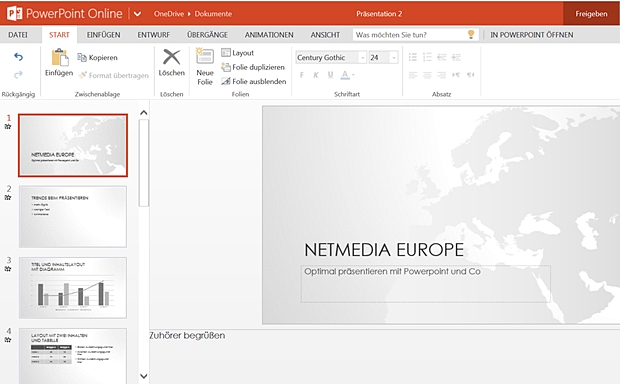This screenshot has height=384, width=620.
Task: Click Folie ausblenden
Action: click(x=253, y=81)
